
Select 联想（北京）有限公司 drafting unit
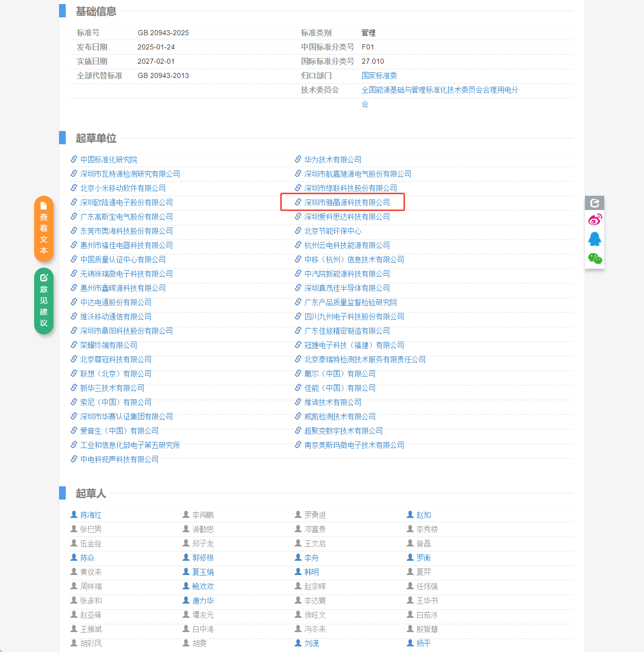point(116,374)
